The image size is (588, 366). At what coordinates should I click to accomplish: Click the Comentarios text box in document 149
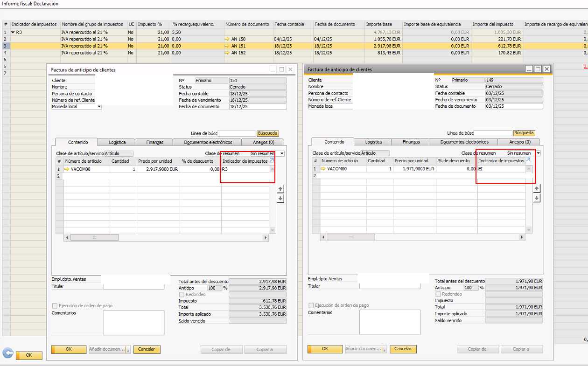(390, 322)
